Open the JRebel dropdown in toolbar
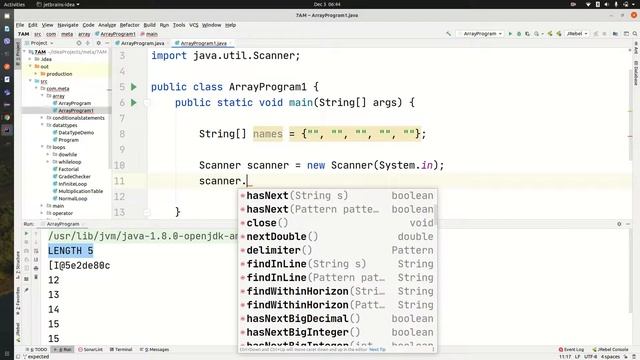 click(577, 34)
